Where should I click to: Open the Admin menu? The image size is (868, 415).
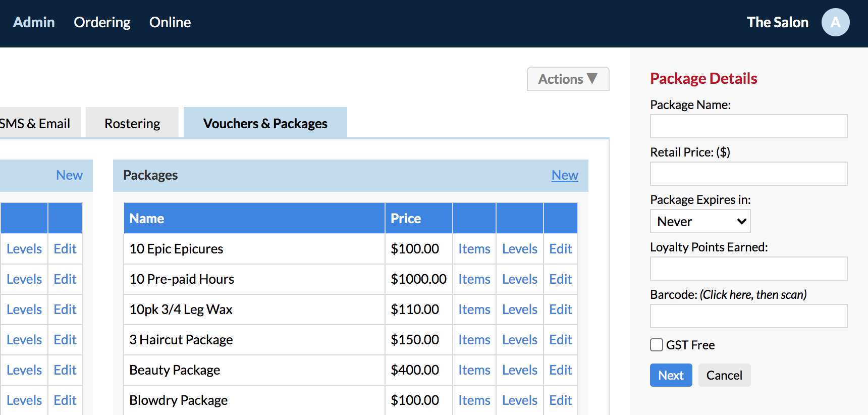click(34, 22)
